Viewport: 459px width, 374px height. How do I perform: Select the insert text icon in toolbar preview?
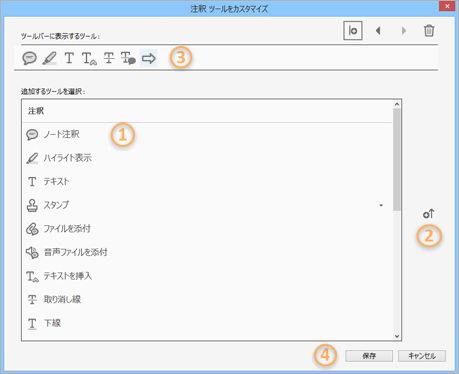point(89,59)
